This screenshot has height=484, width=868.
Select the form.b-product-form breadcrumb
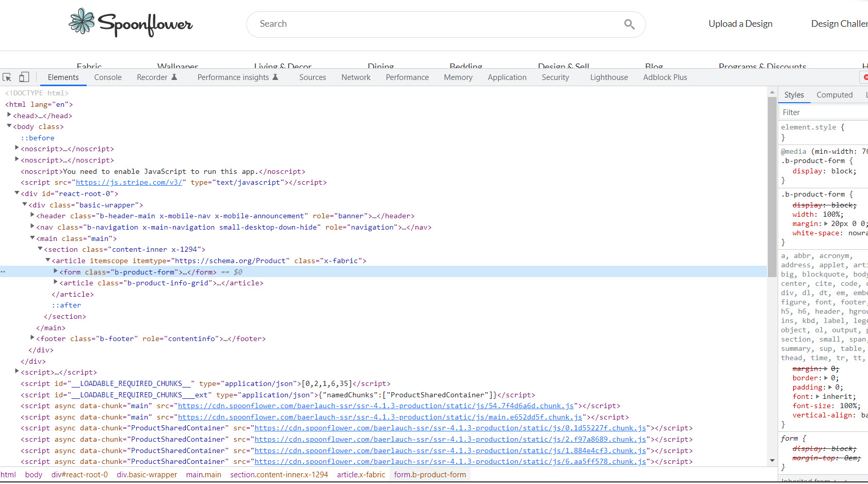tap(430, 475)
